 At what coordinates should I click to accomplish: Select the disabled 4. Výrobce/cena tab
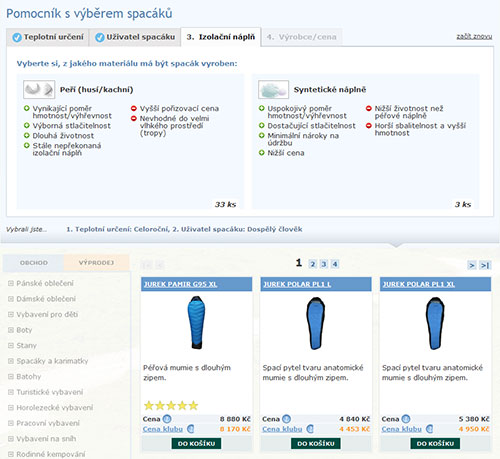click(x=302, y=37)
